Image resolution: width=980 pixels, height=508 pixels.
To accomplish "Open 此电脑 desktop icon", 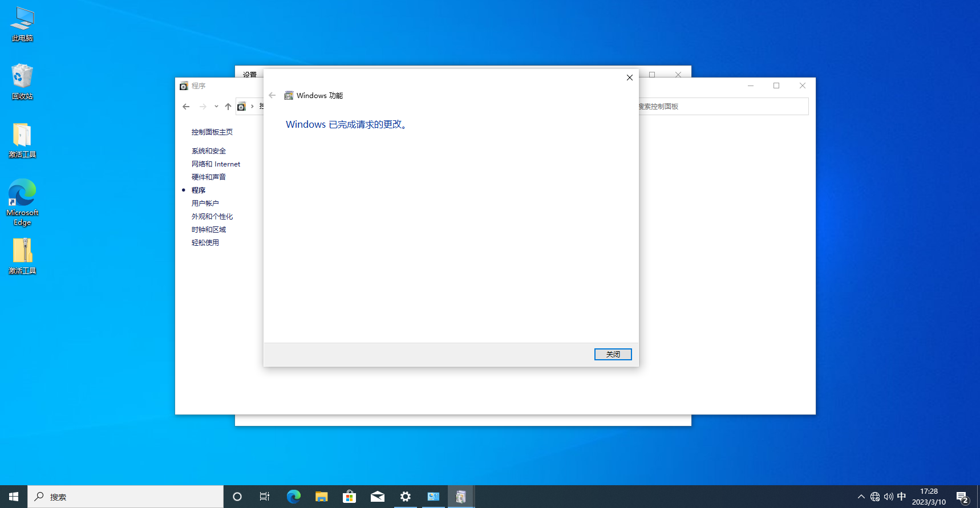I will 22,24.
